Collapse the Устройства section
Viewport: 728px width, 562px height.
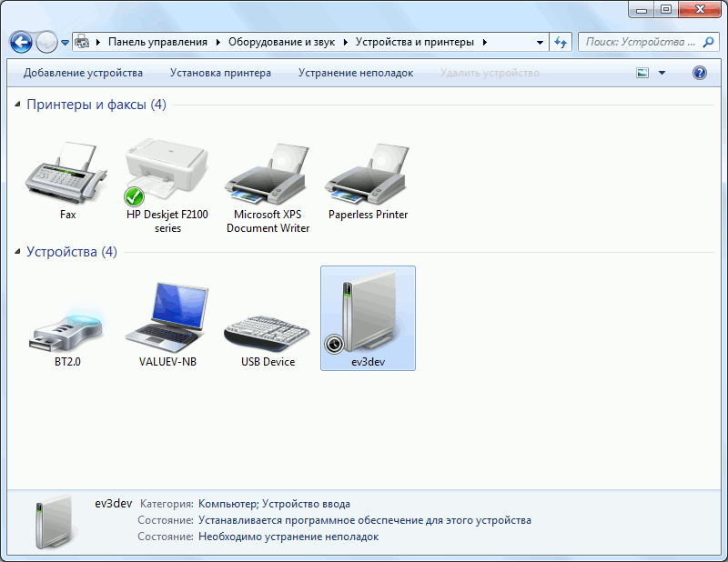[x=17, y=252]
